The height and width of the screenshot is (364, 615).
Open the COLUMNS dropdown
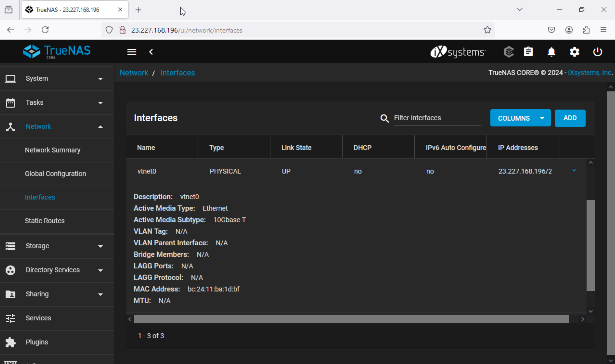(520, 118)
